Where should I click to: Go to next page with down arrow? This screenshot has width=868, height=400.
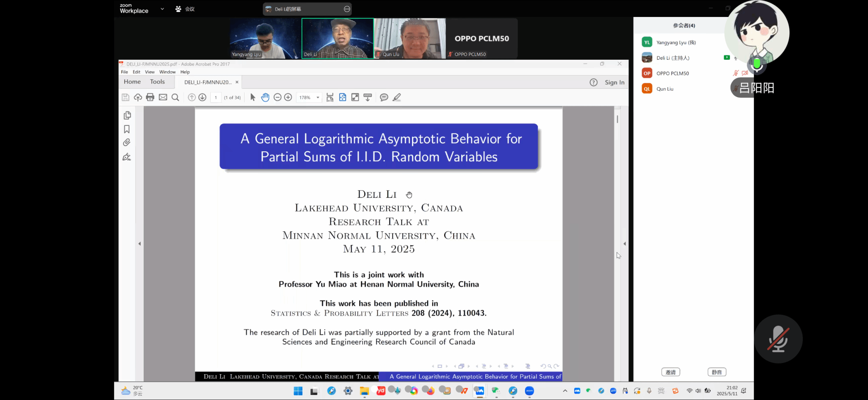coord(203,97)
